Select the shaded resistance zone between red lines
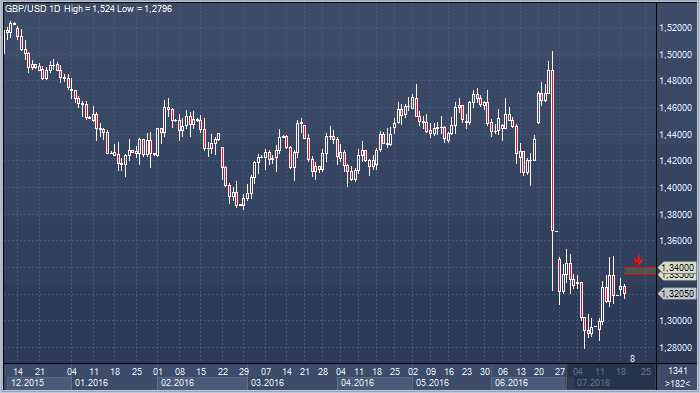The height and width of the screenshot is (393, 700). pos(640,271)
